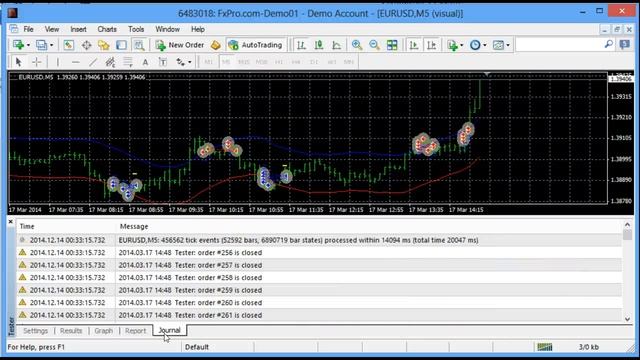Click the New Order button

tap(180, 45)
